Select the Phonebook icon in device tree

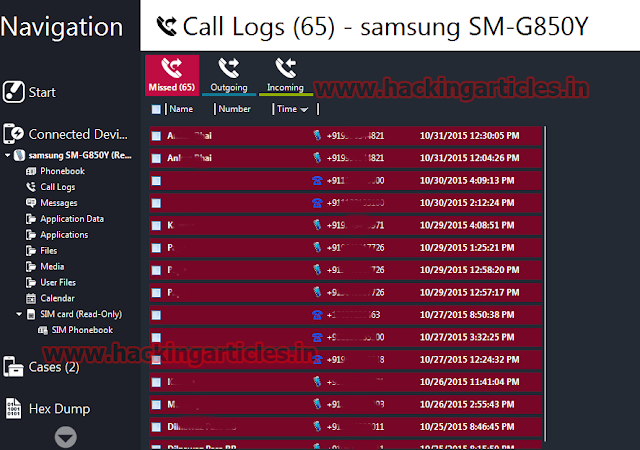coord(31,171)
